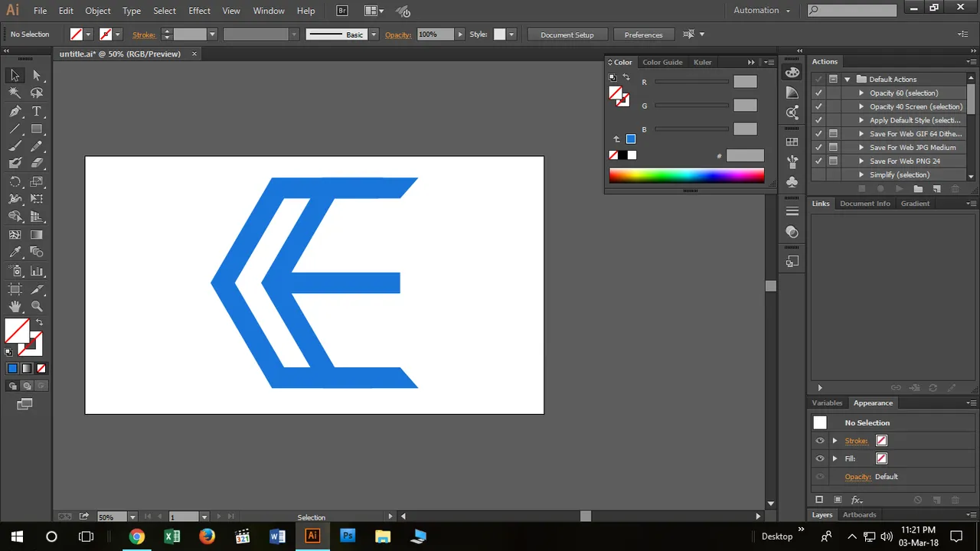
Task: Open the stroke weight dropdown
Action: click(212, 34)
